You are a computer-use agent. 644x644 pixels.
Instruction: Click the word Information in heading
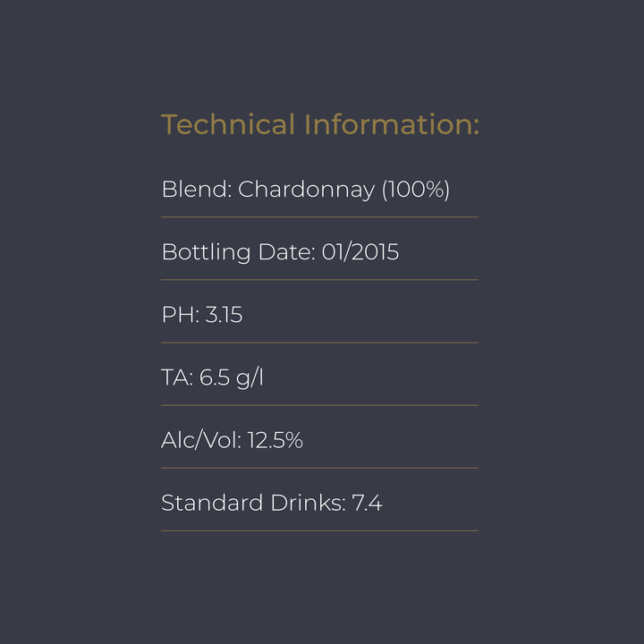pyautogui.click(x=392, y=124)
